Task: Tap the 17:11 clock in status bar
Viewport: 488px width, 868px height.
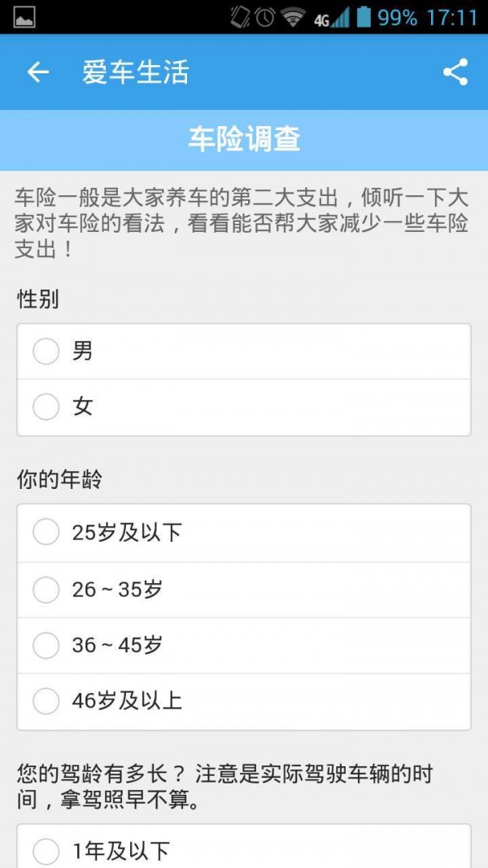Action: click(451, 17)
